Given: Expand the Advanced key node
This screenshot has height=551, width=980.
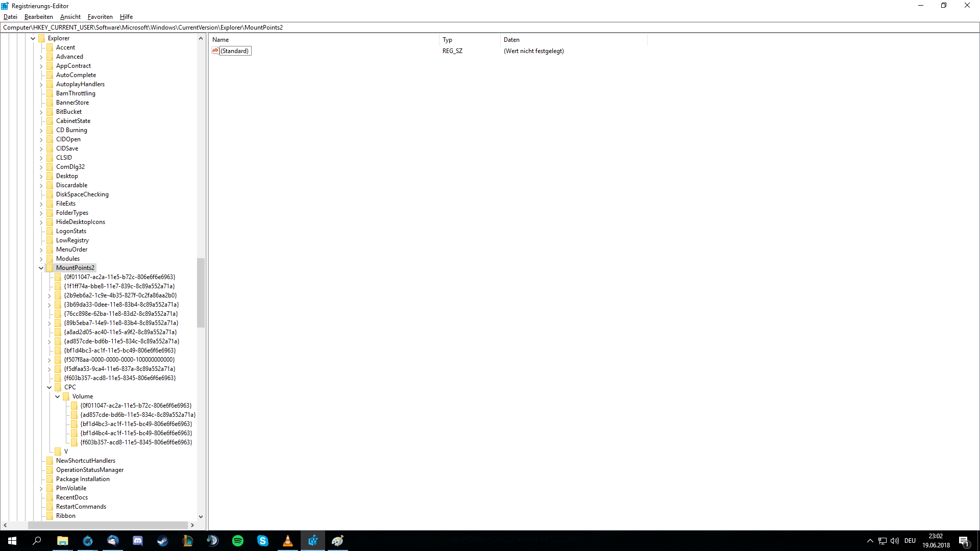Looking at the screenshot, I should point(41,57).
